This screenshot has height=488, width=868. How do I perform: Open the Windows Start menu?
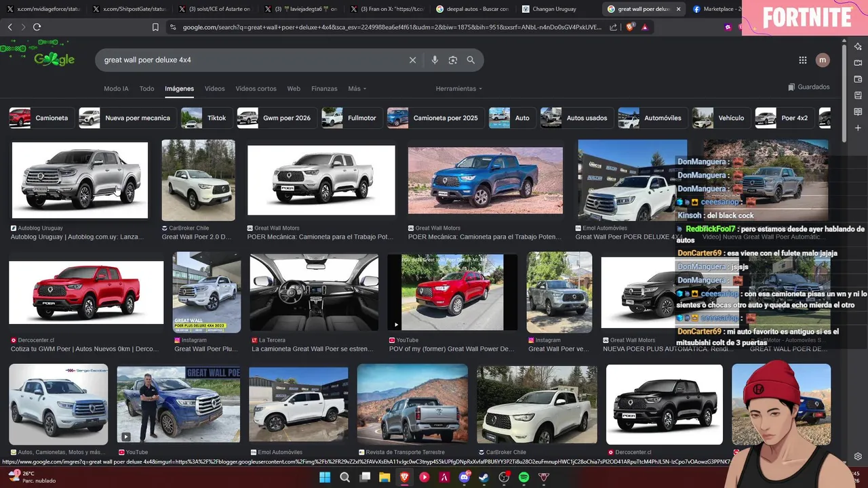325,477
